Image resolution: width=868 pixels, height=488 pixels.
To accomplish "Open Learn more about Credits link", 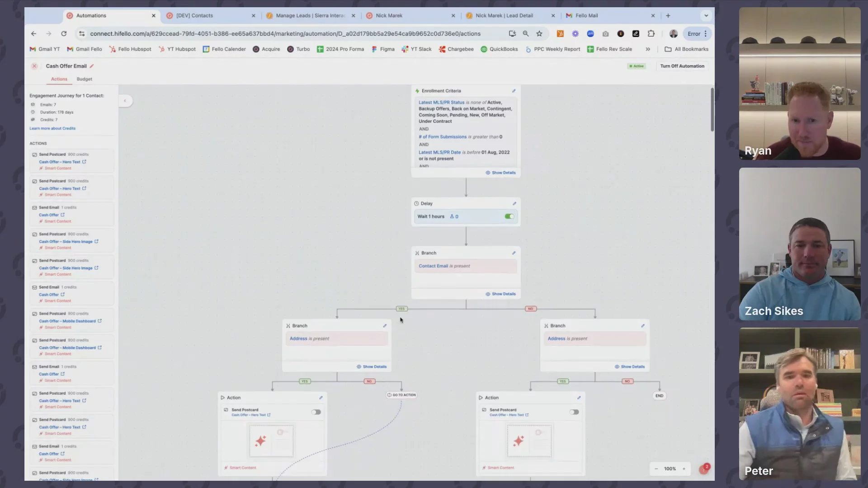I will click(x=52, y=128).
